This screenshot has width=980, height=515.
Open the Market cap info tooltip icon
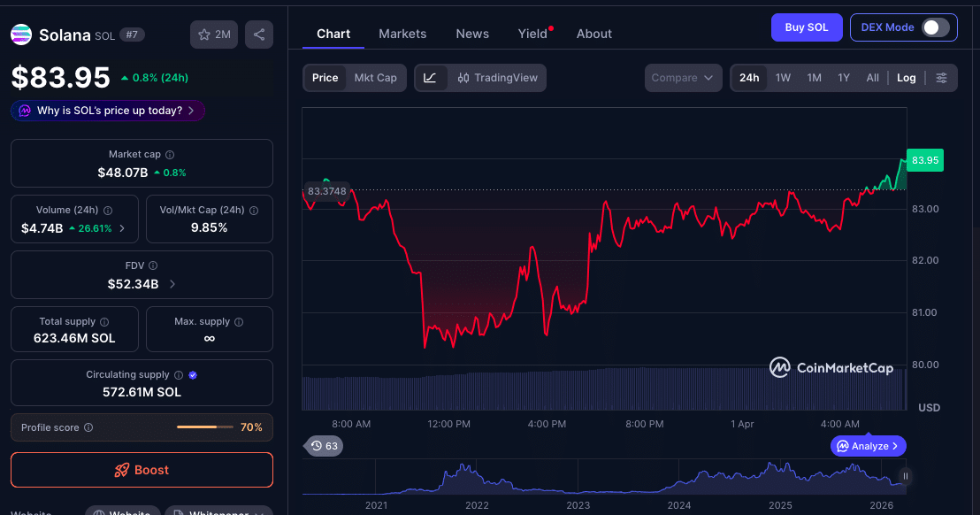pos(172,154)
